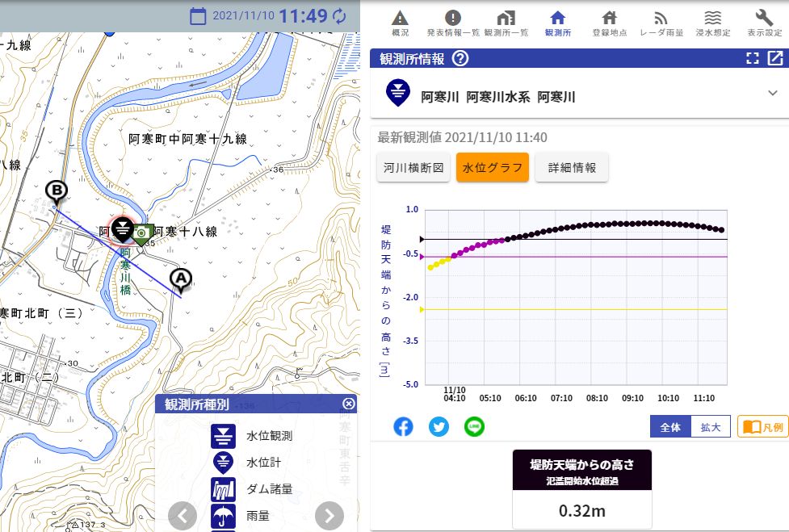Click the date 2021/11/10 in the header
The height and width of the screenshot is (532, 789).
click(244, 15)
